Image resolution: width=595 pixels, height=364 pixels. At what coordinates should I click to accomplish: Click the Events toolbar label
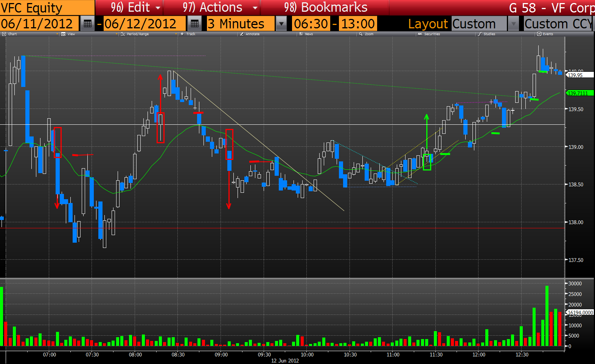(x=548, y=34)
